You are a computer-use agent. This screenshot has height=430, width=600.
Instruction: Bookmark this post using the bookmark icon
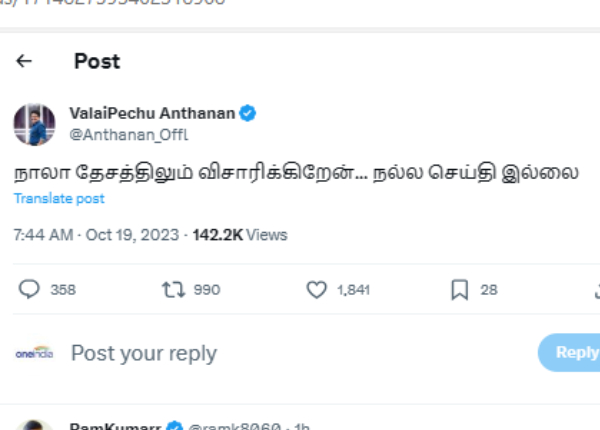[x=459, y=289]
